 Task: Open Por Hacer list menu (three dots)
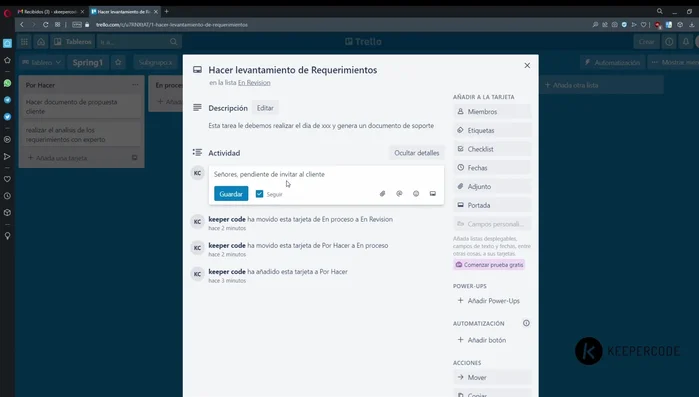tap(135, 85)
